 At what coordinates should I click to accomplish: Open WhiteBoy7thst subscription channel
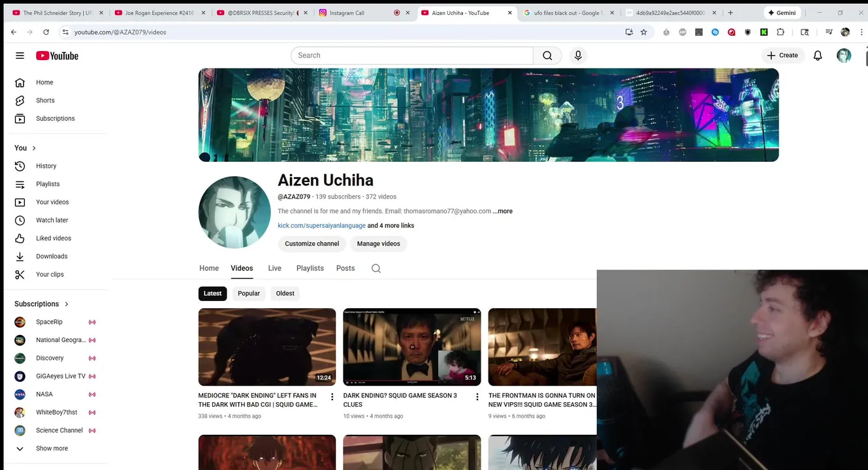coord(57,413)
